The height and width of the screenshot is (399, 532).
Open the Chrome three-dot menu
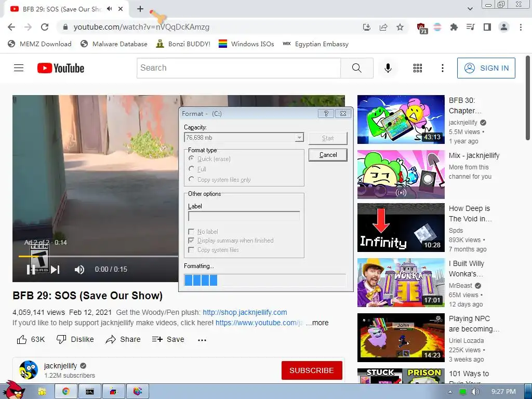click(521, 27)
